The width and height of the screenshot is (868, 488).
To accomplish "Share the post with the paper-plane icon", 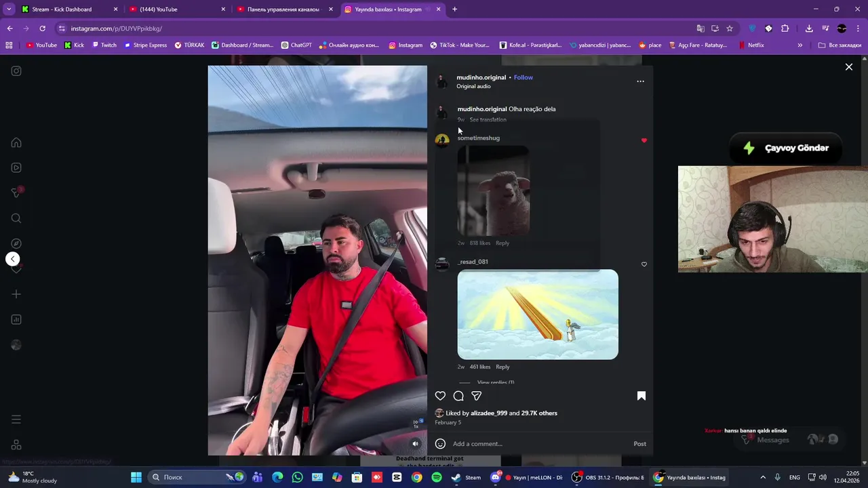I will 477,396.
